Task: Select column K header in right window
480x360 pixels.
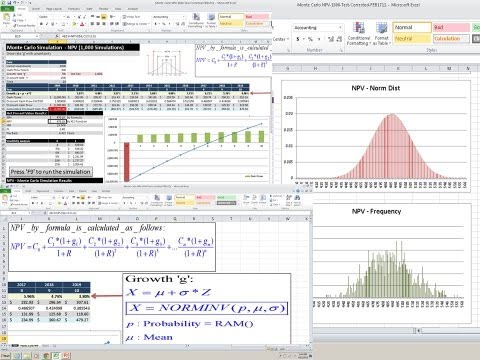Action: [398, 68]
